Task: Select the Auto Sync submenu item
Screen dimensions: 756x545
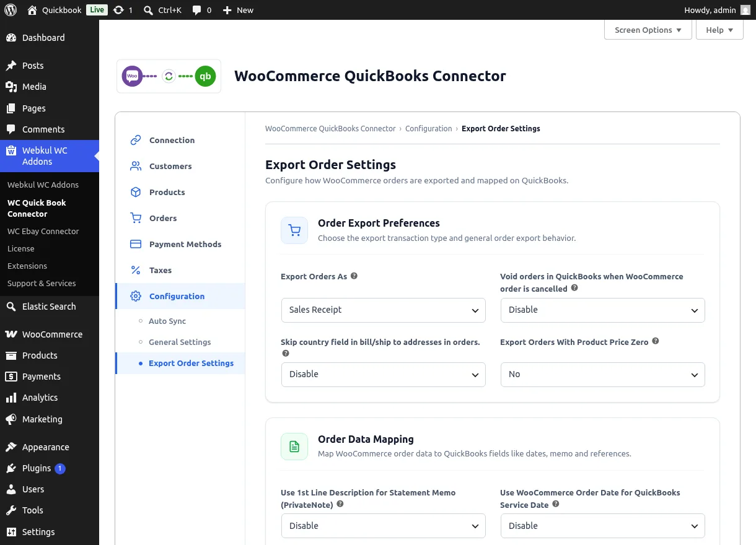Action: [x=167, y=321]
